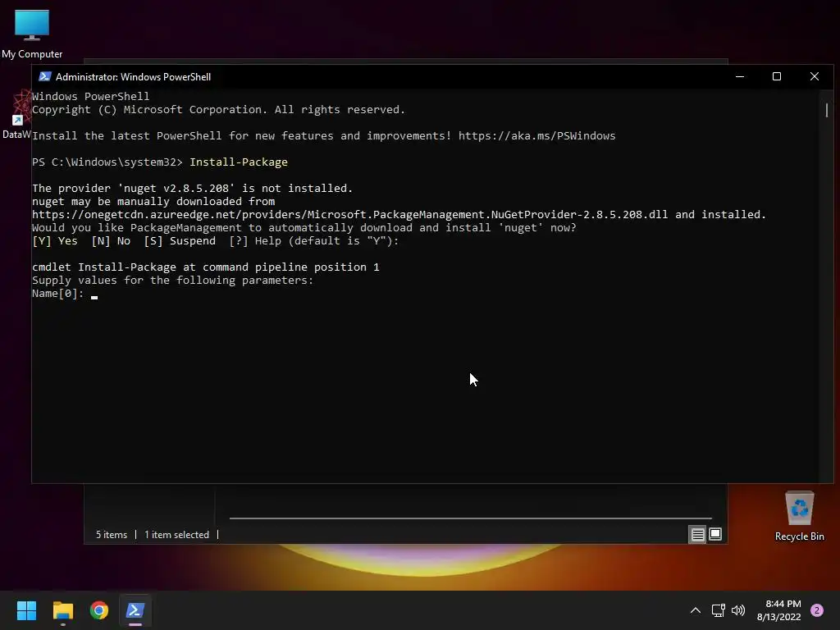Maximize the PowerShell window

(777, 76)
